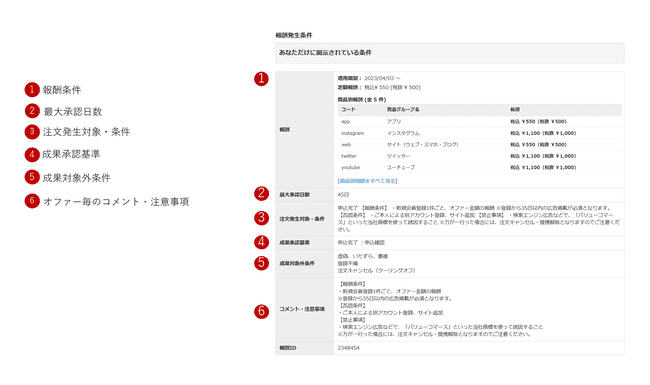Click the ツイッター group name cell
The height and width of the screenshot is (385, 650).
coord(398,156)
